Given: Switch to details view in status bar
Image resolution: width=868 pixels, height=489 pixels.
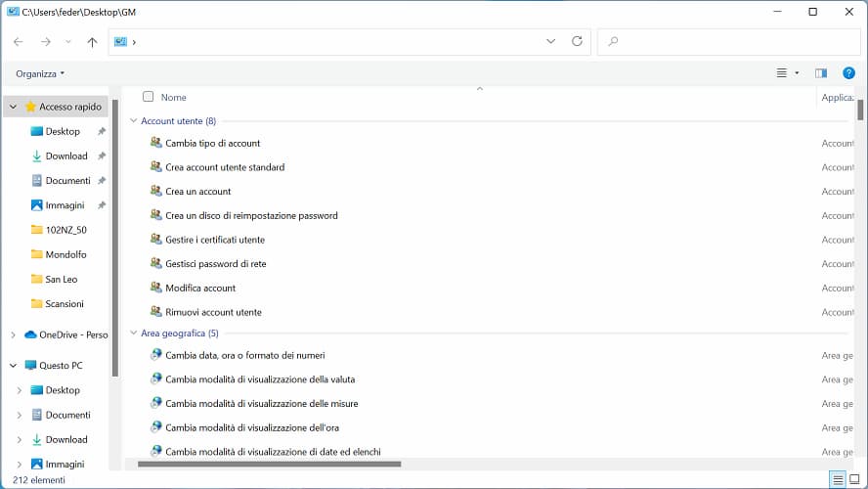Looking at the screenshot, I should 837,479.
